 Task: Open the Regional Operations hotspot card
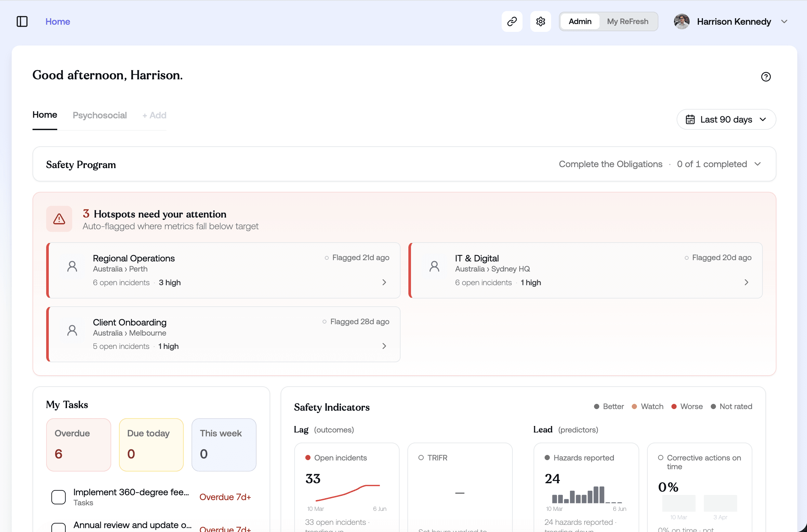223,271
